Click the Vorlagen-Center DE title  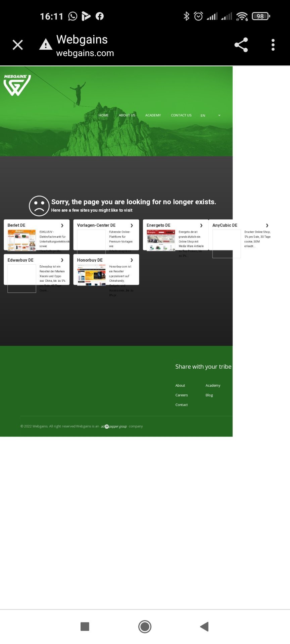point(96,225)
